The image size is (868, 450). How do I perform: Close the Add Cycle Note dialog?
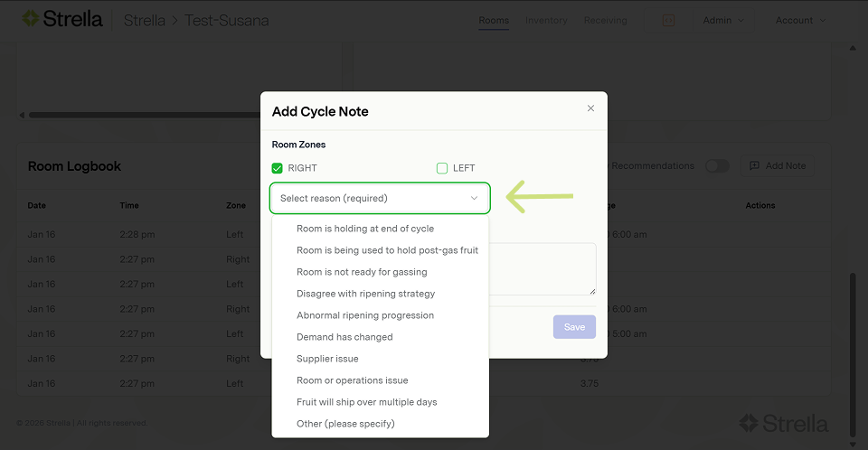[590, 108]
